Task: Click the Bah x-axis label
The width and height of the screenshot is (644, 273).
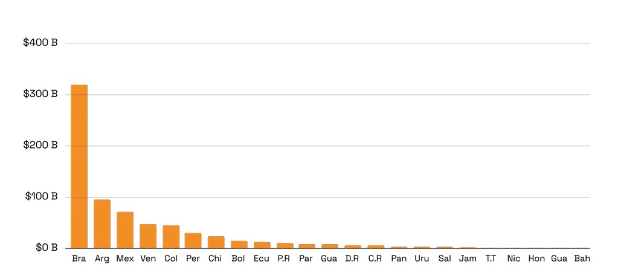Action: pos(582,259)
